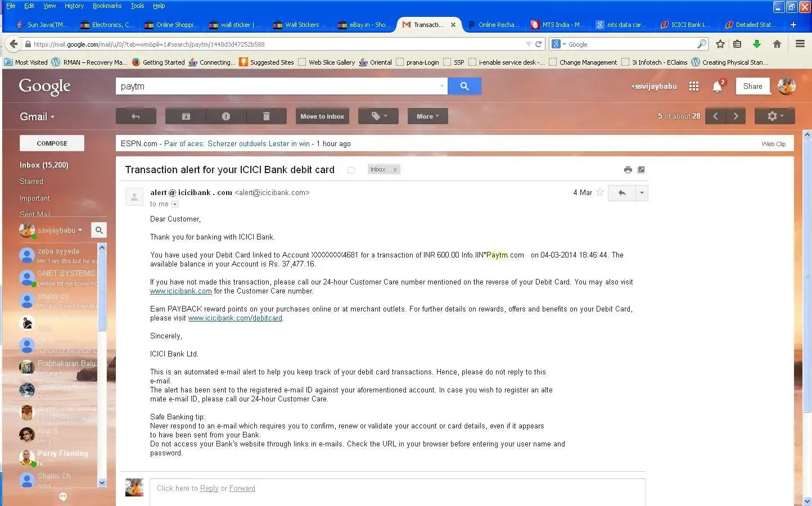This screenshot has width=812, height=506.
Task: Open the Bookmarks menu
Action: (x=107, y=6)
